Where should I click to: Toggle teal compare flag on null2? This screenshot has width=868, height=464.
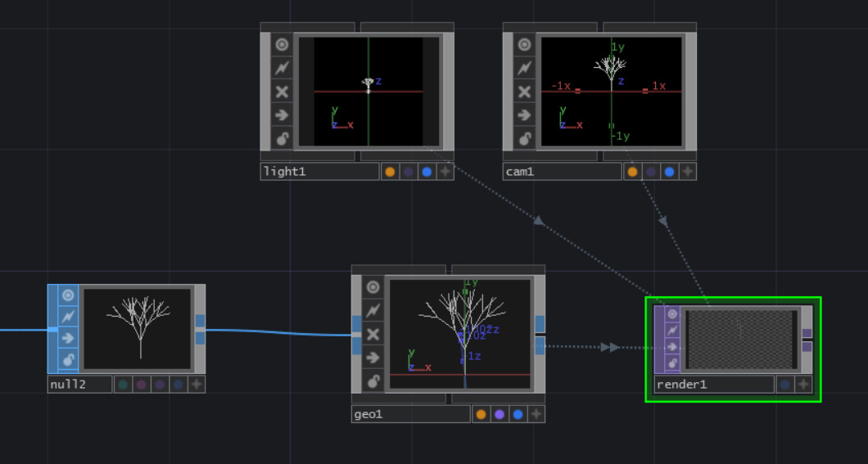click(123, 385)
